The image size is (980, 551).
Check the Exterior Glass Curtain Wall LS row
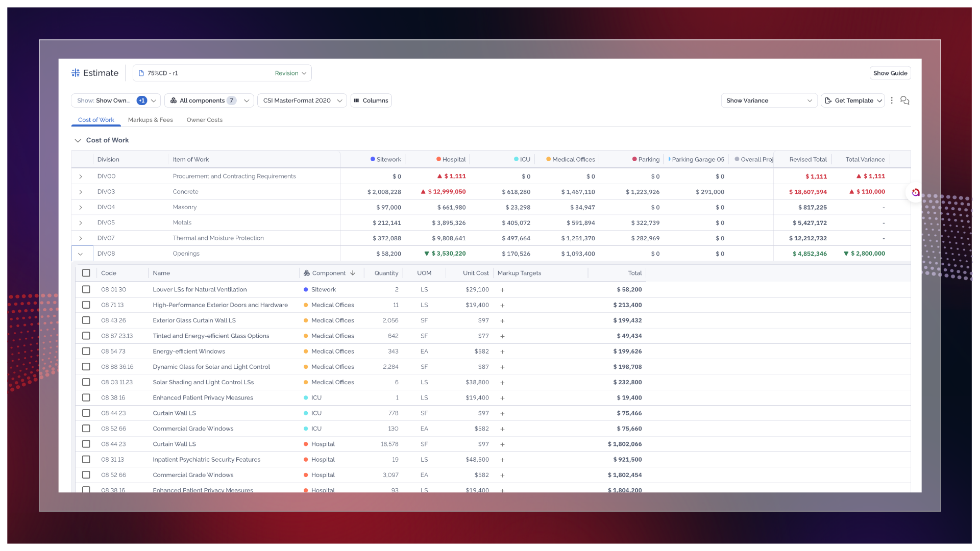[86, 320]
